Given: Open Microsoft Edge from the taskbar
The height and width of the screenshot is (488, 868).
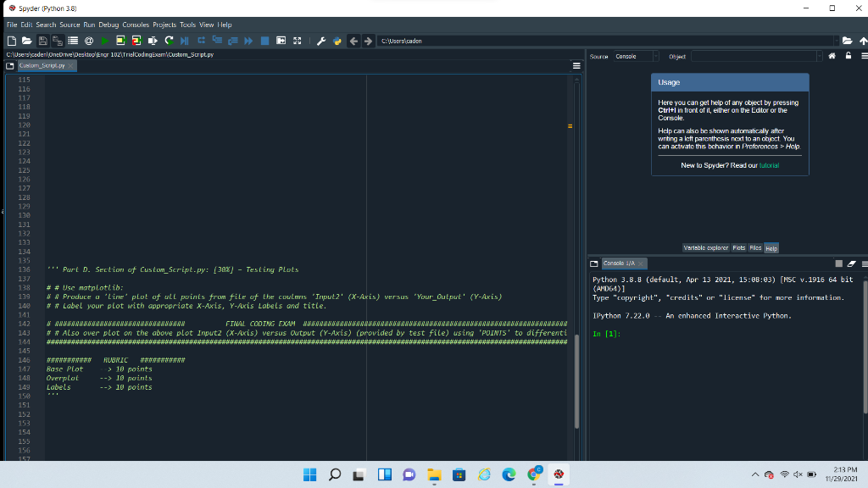Looking at the screenshot, I should pyautogui.click(x=509, y=474).
